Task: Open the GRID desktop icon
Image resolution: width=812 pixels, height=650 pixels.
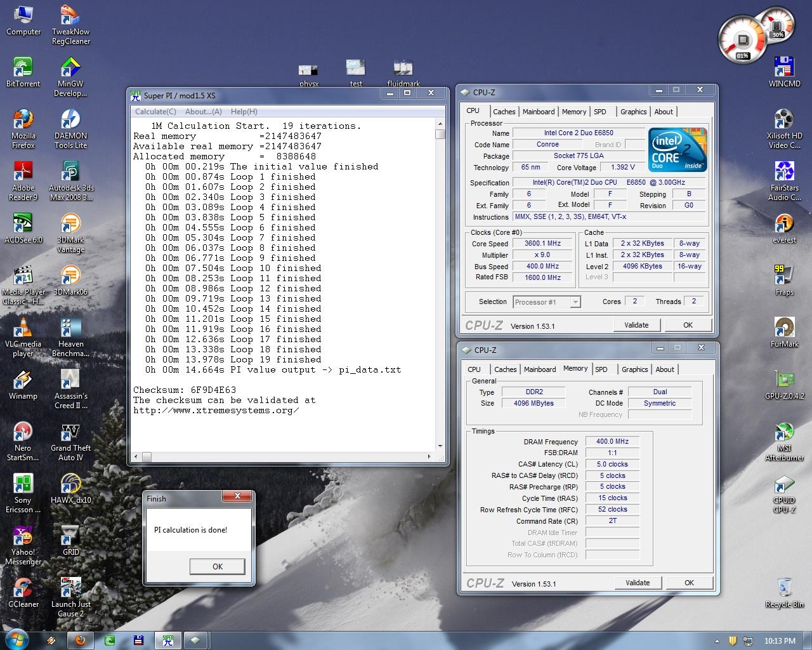Action: (70, 541)
